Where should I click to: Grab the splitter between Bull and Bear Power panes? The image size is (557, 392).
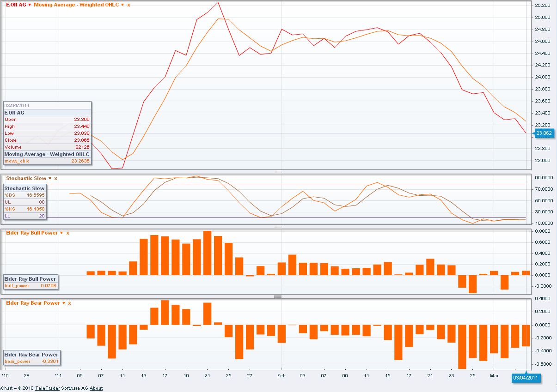[278, 296]
